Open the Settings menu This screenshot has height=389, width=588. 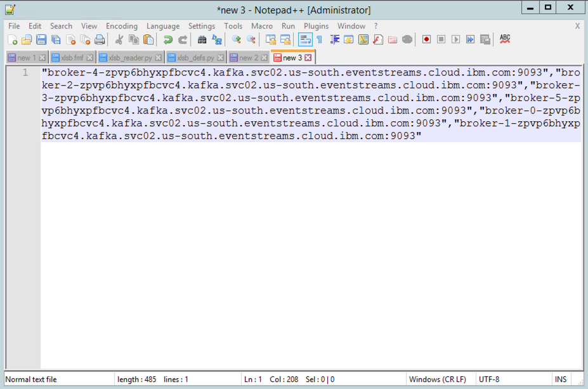202,26
